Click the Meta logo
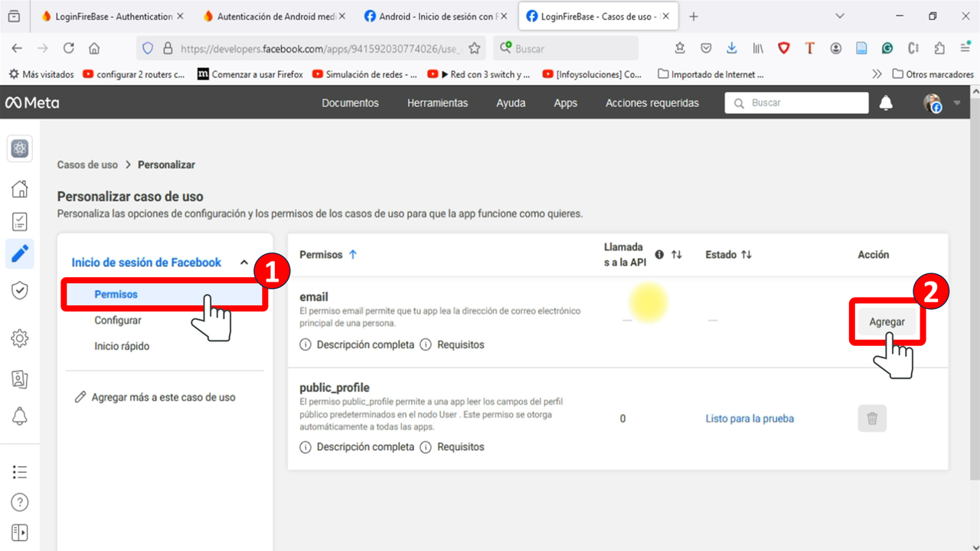The width and height of the screenshot is (980, 551). click(x=32, y=103)
